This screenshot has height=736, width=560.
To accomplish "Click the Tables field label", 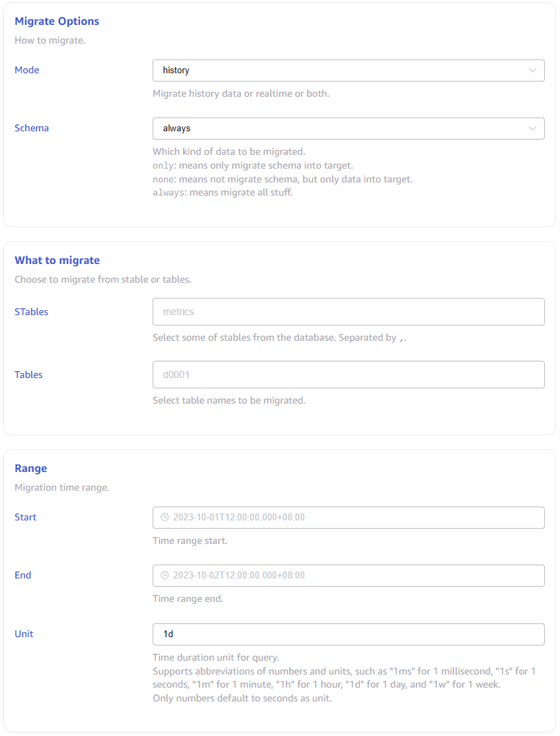I will (28, 375).
